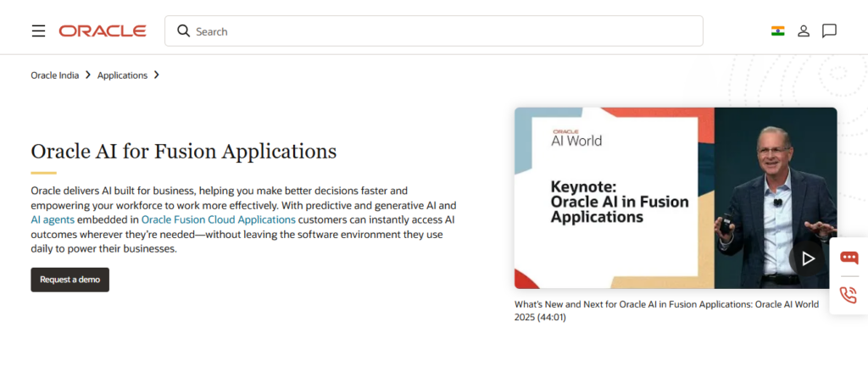Open the hamburger navigation menu
868x366 pixels.
pyautogui.click(x=38, y=31)
